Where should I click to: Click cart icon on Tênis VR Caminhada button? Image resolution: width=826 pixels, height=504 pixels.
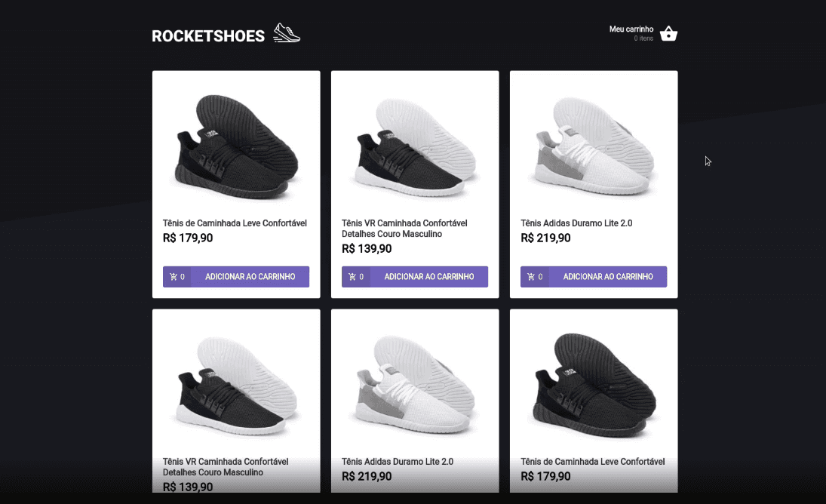coord(353,277)
